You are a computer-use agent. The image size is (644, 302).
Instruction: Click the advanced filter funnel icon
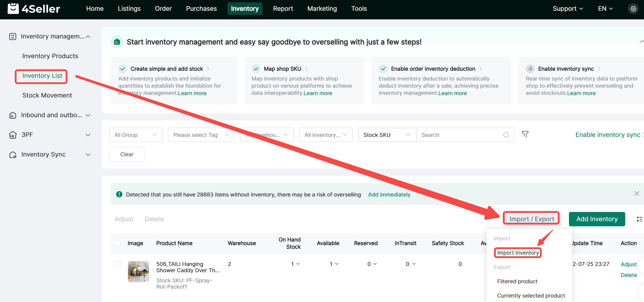point(525,134)
